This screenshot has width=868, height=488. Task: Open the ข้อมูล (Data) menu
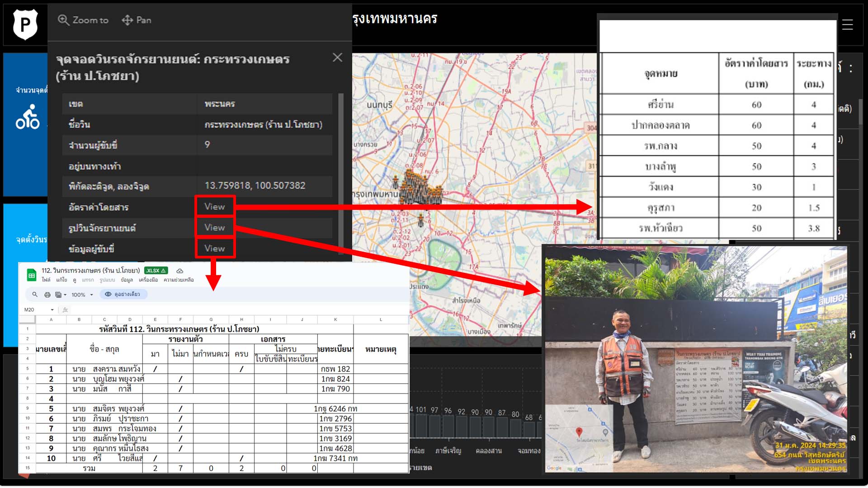[x=127, y=280]
